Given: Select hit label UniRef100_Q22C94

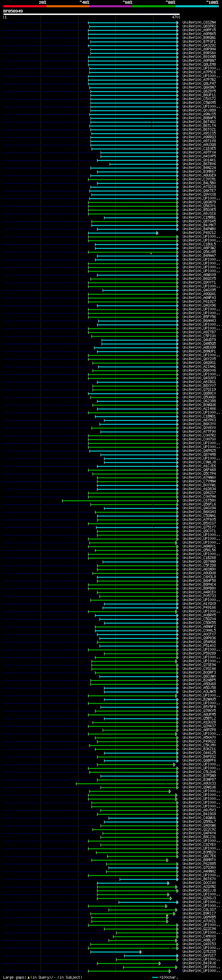Looking at the screenshot, I should [199, 928].
